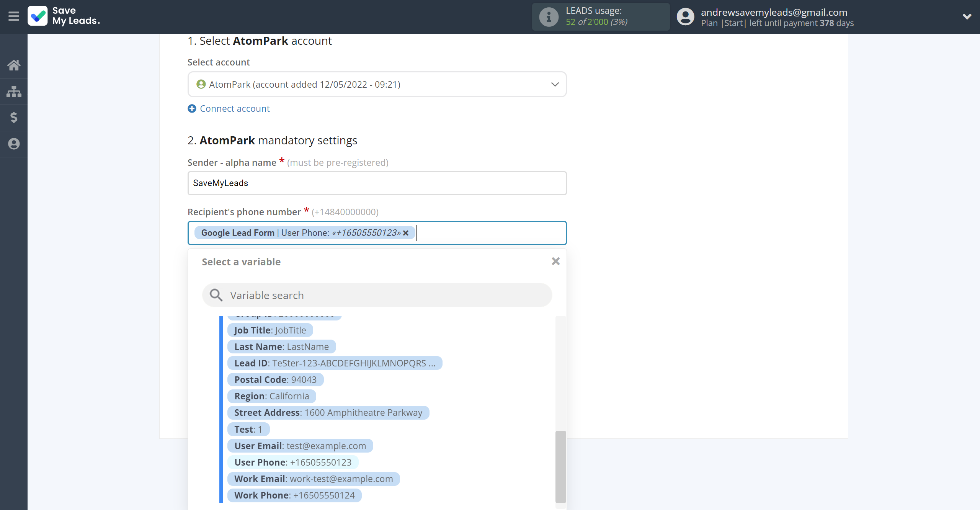Open the hamburger menu
The width and height of the screenshot is (980, 510).
(x=14, y=16)
